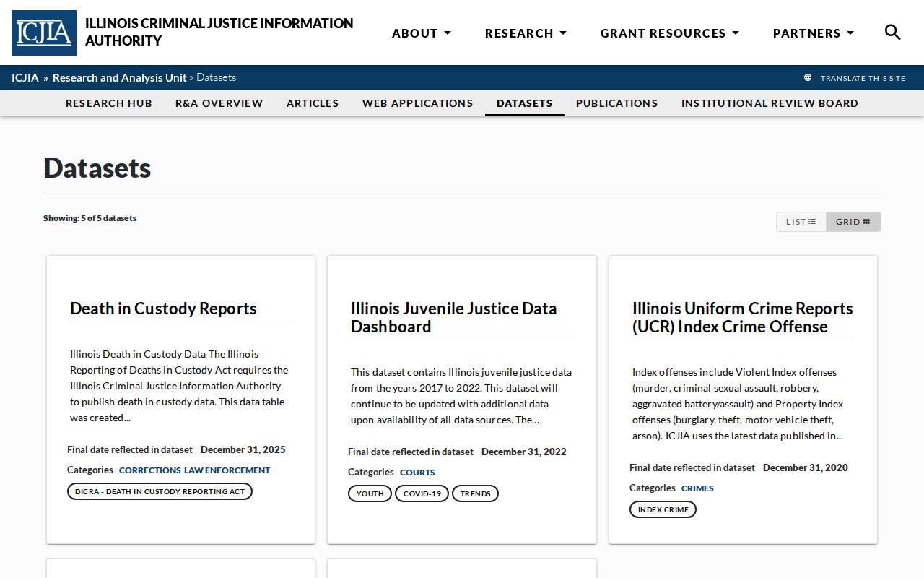
Task: Open the R&A Overview tab
Action: pyautogui.click(x=219, y=103)
